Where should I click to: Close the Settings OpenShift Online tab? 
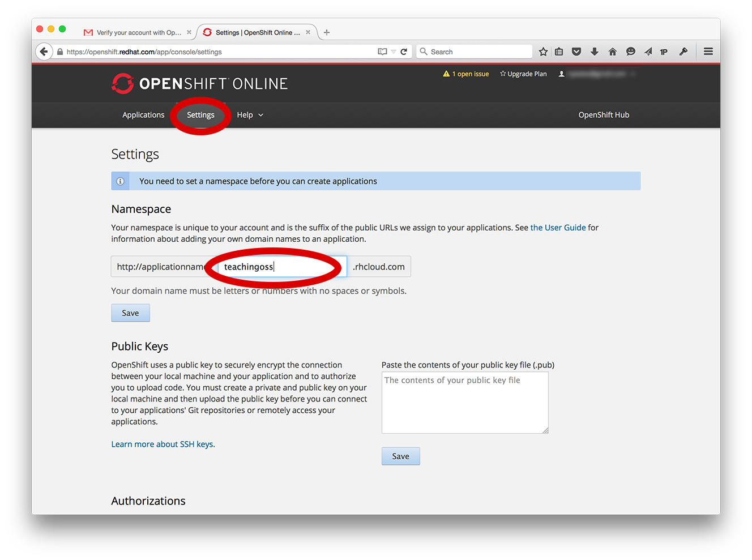[308, 32]
